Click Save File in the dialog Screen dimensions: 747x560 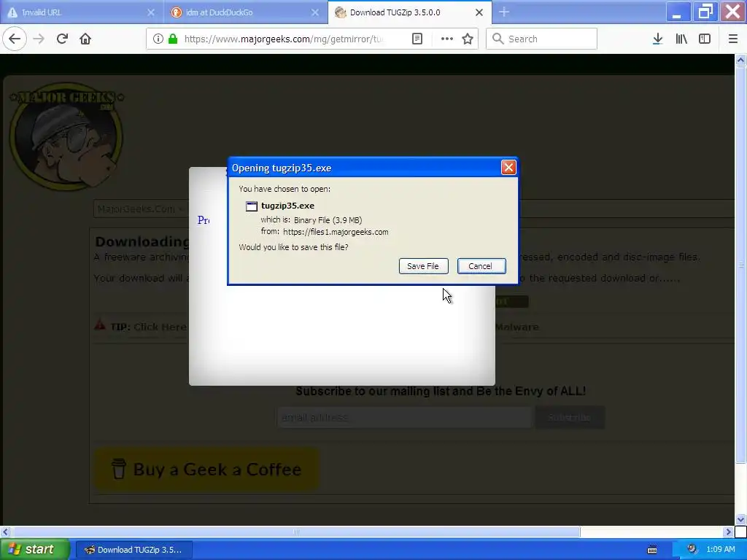[424, 266]
